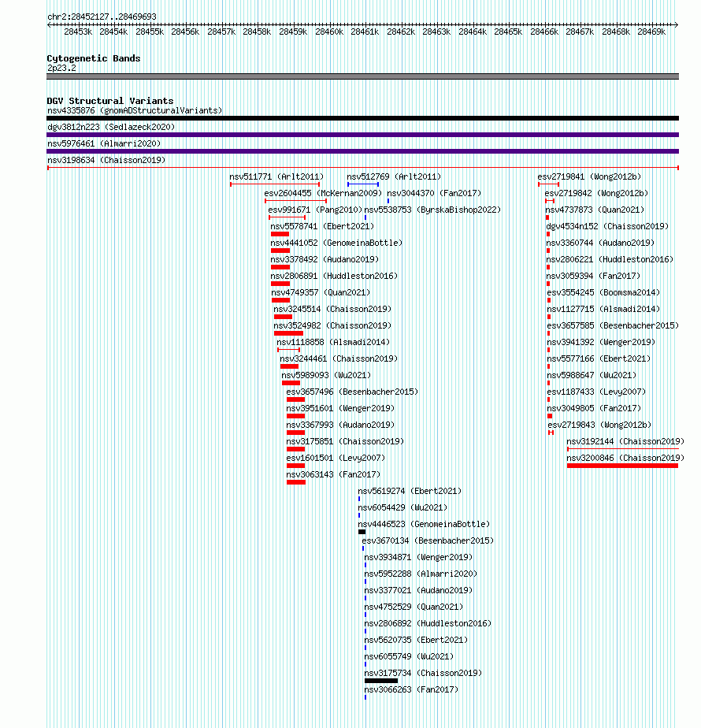701x728 pixels.
Task: Open nsv3524982 (Chaisson2019) variant
Action: (332, 326)
